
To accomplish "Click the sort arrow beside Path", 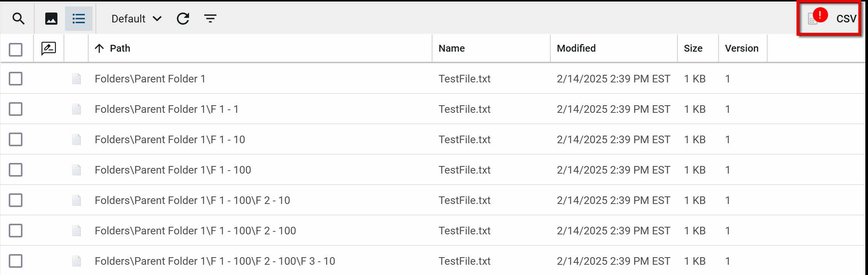I will pos(99,49).
